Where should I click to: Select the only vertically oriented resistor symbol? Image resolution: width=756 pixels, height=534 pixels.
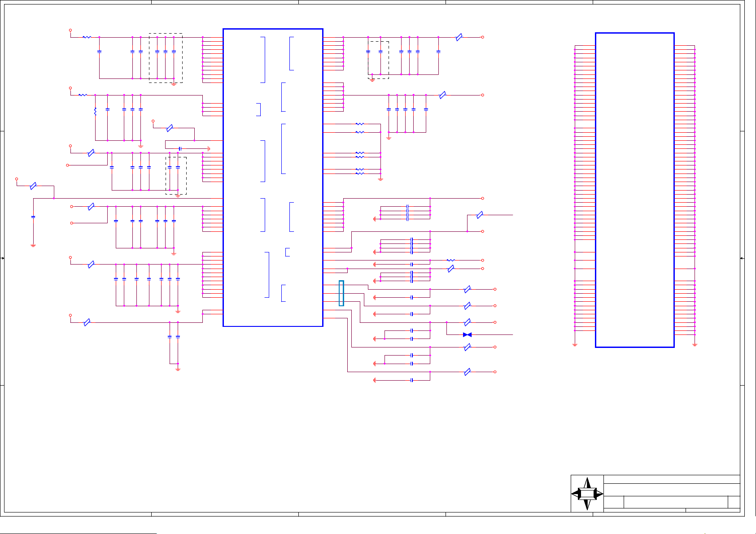tap(95, 111)
